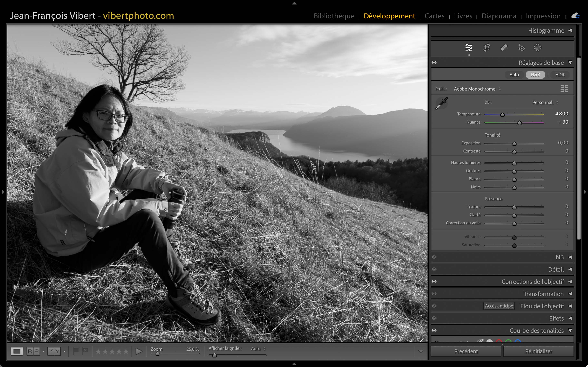Image resolution: width=588 pixels, height=367 pixels.
Task: Open the profile browser grid icon
Action: coord(564,89)
